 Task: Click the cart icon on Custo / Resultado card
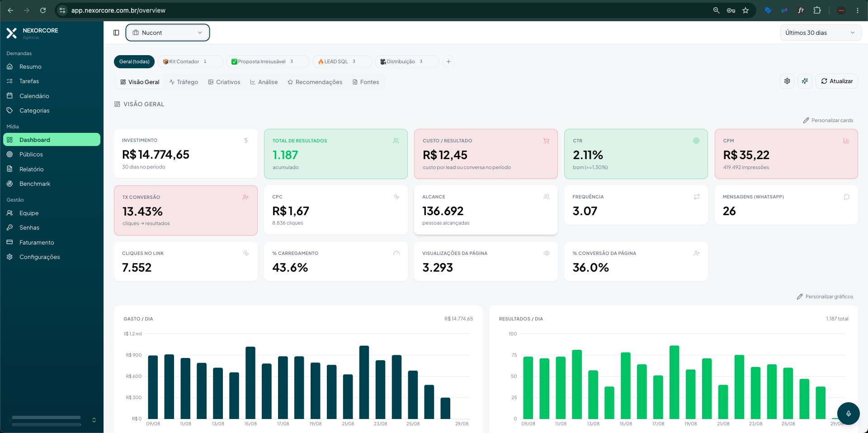tap(546, 141)
